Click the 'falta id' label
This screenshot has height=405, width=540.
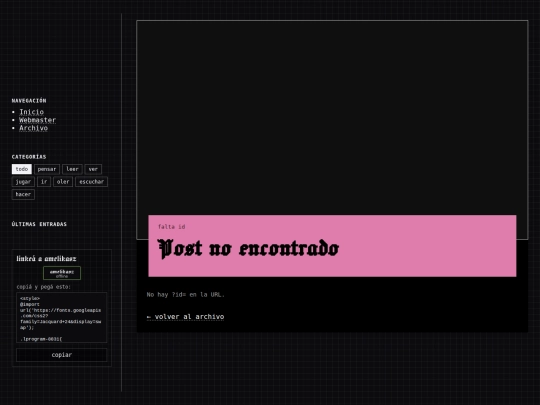click(172, 227)
